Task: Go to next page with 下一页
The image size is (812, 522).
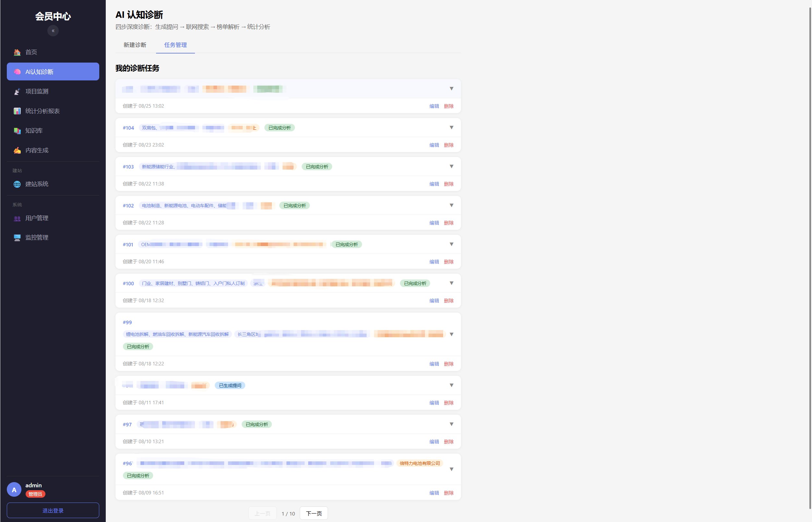Action: 314,514
